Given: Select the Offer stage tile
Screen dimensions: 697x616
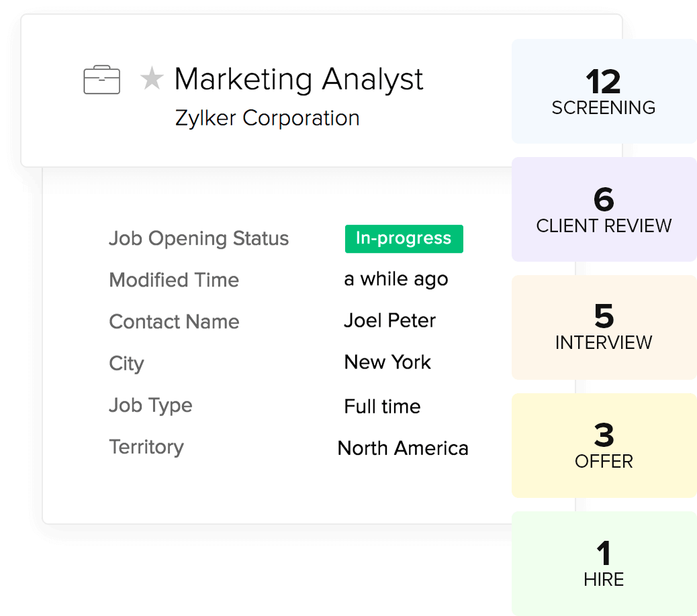Looking at the screenshot, I should click(x=604, y=446).
